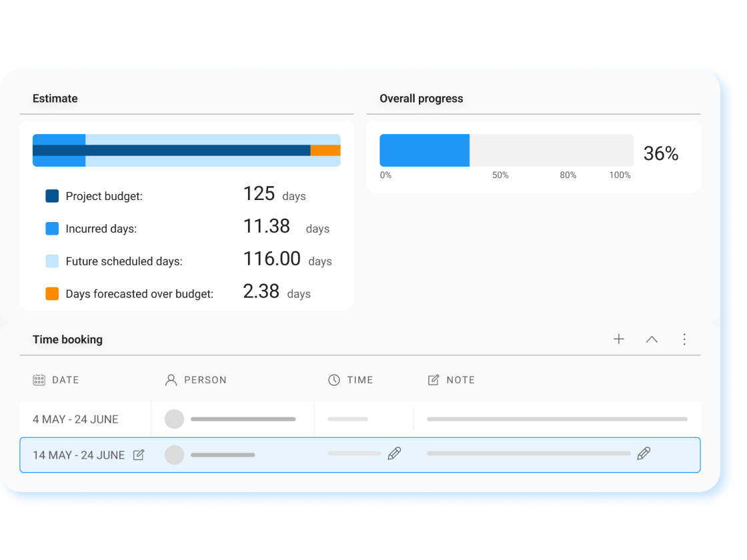Click the orange segment of Estimate bar
Screen dimensions: 747x560
tap(325, 151)
